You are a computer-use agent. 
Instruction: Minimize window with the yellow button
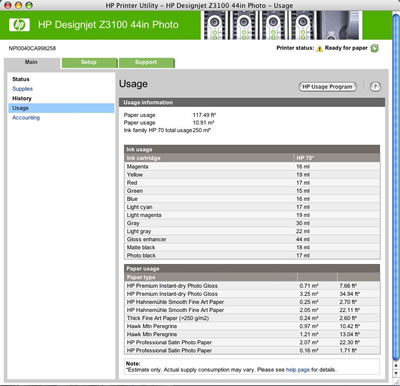point(18,5)
